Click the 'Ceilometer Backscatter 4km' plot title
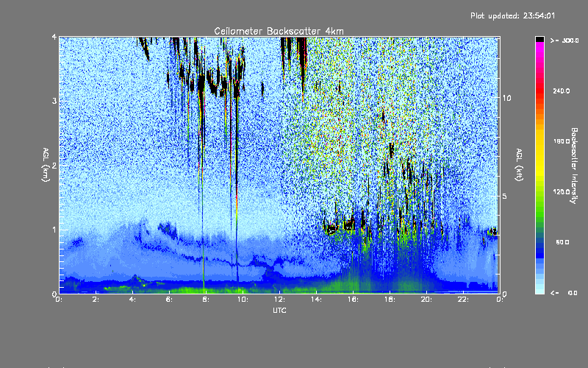588x368 pixels. click(279, 31)
